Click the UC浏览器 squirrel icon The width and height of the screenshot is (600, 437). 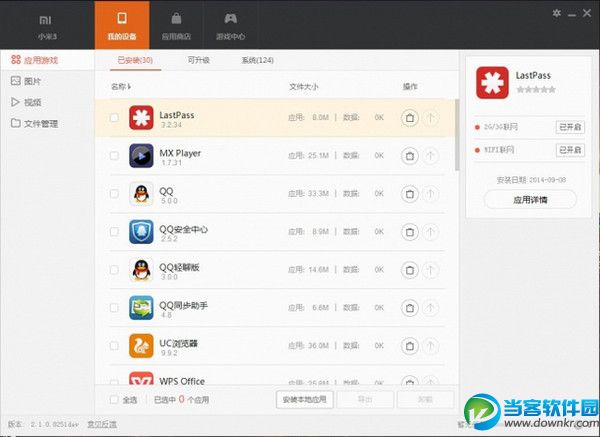pyautogui.click(x=141, y=346)
